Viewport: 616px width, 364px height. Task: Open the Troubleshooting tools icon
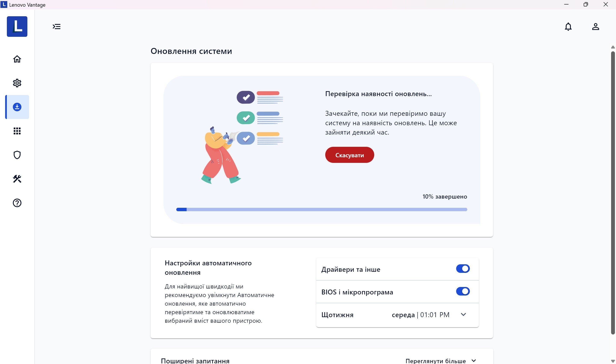tap(17, 178)
